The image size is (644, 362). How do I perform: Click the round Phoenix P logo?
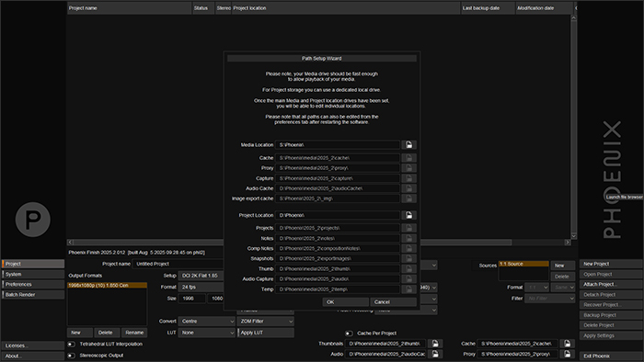(x=33, y=220)
